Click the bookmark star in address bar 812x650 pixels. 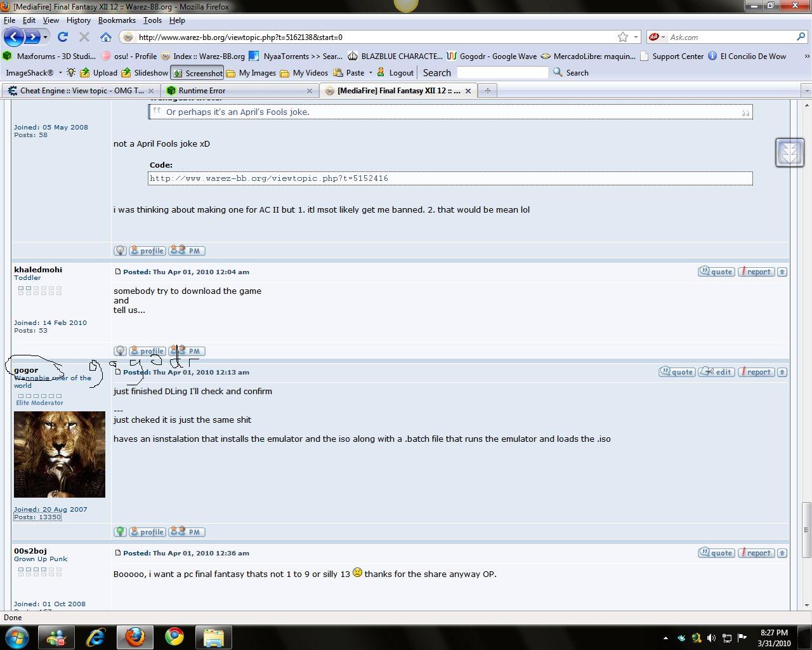pyautogui.click(x=623, y=37)
